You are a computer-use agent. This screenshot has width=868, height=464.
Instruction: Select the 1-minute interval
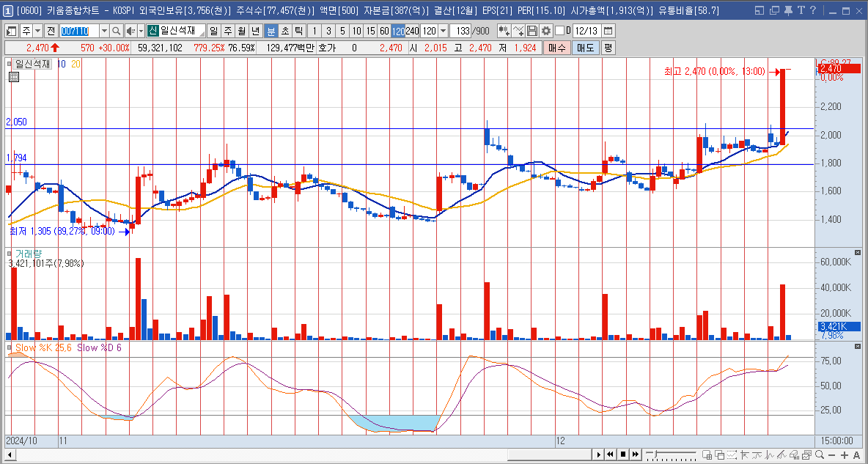tap(314, 31)
